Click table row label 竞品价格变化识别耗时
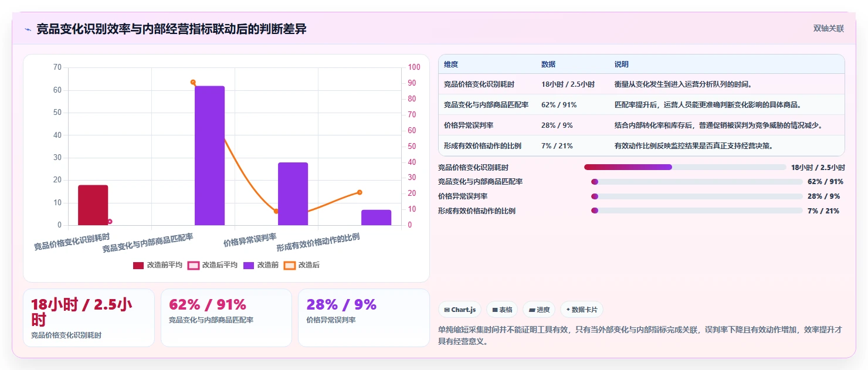 pyautogui.click(x=479, y=84)
